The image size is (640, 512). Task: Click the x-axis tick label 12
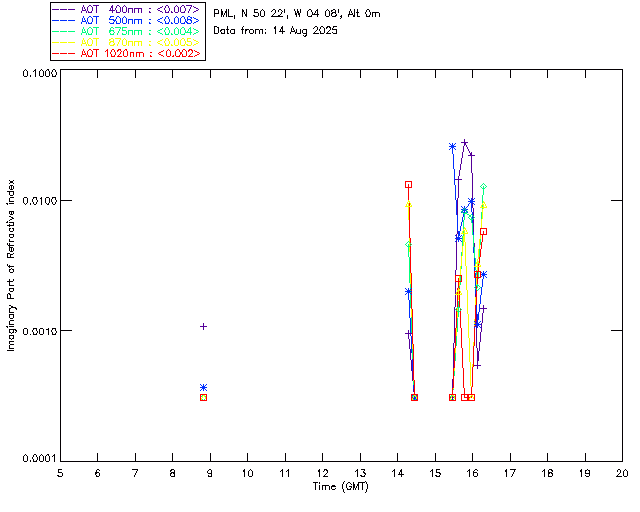tap(322, 473)
